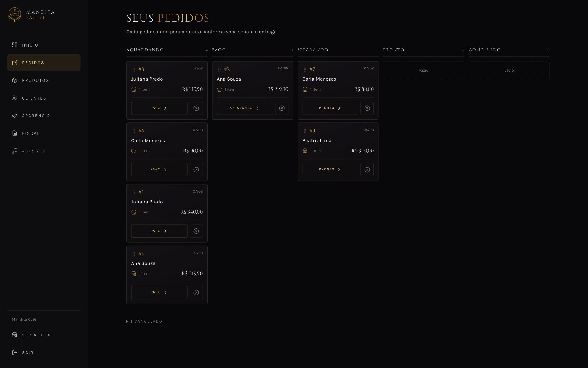Click the drag handle on order #2
Image resolution: width=588 pixels, height=368 pixels.
pos(219,69)
